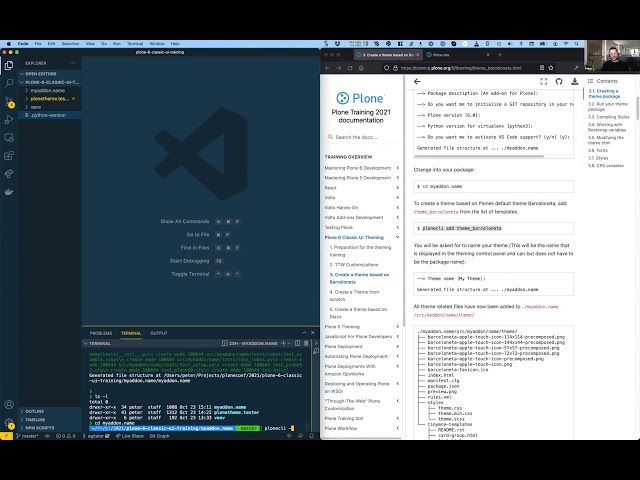This screenshot has height=480, width=640.
Task: Open the Live Share view icon
Action: click(9, 173)
